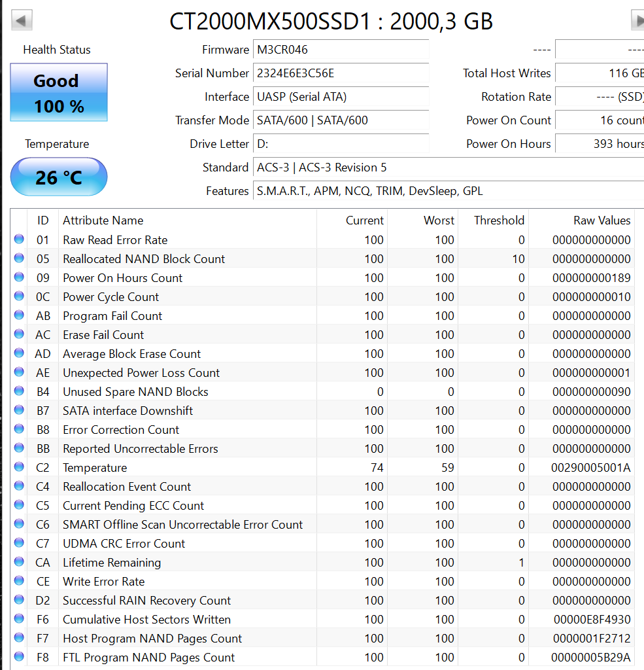Click status dot of Host Program NAND Pages
Viewport: 644px width, 670px height.
19,637
